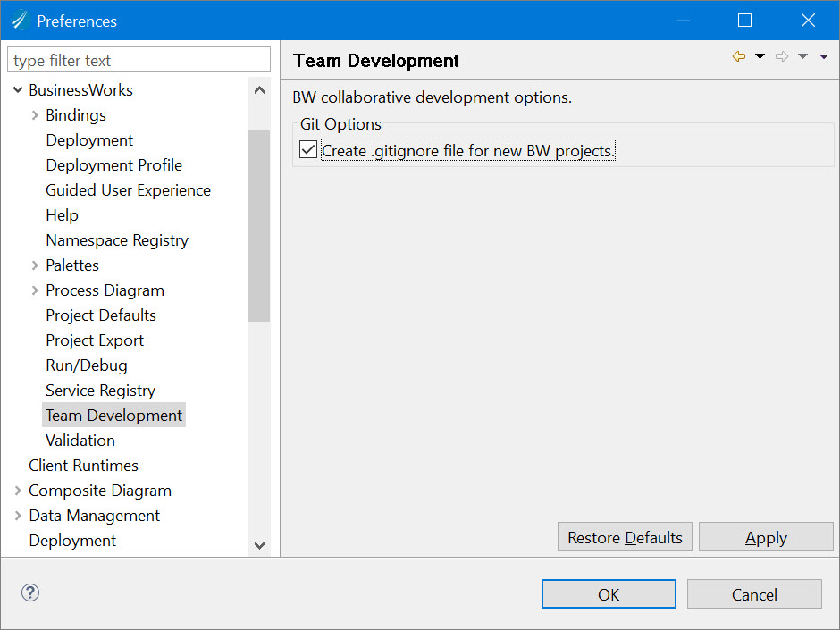Screen dimensions: 840x630
Task: Confirm with the OK button
Action: coord(609,594)
